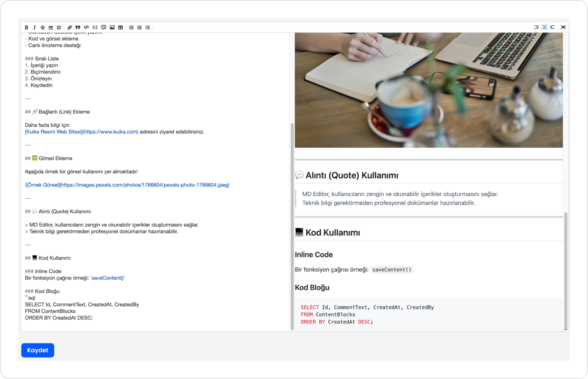Image resolution: width=588 pixels, height=379 pixels.
Task: Click '> Teknik bilgi gerektirmeden' quote line in editor
Action: point(102,232)
